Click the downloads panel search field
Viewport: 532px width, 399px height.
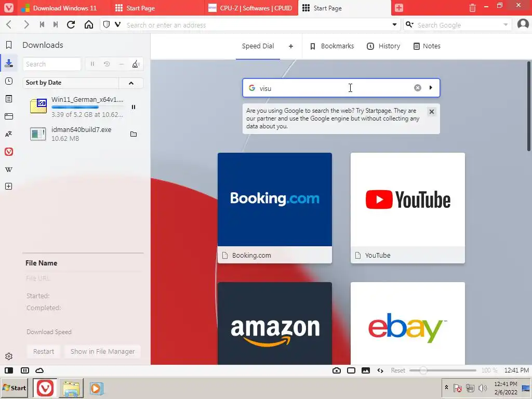click(52, 64)
